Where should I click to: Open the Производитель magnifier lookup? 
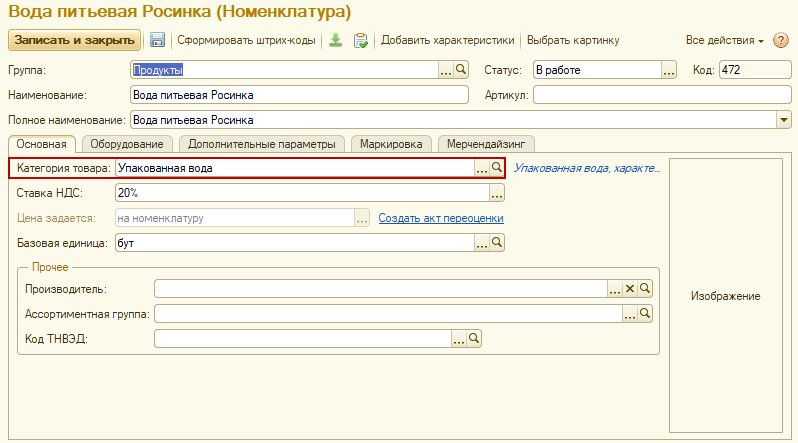[x=645, y=289]
